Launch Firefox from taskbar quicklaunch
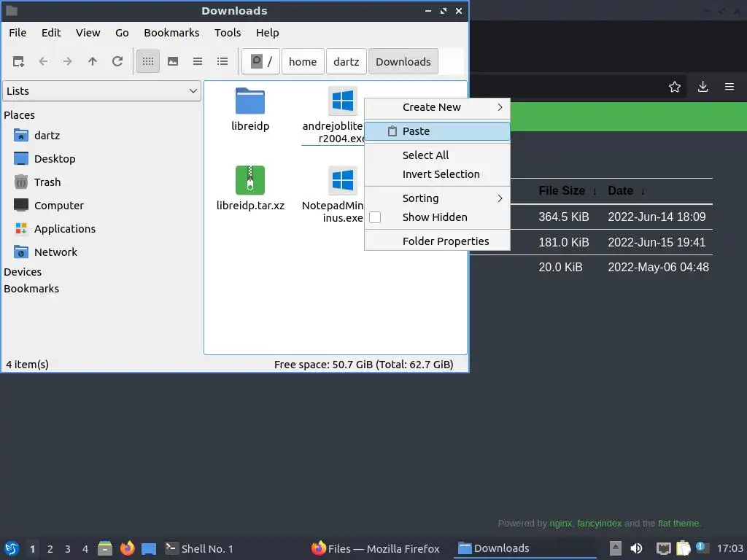Image resolution: width=747 pixels, height=560 pixels. [127, 548]
